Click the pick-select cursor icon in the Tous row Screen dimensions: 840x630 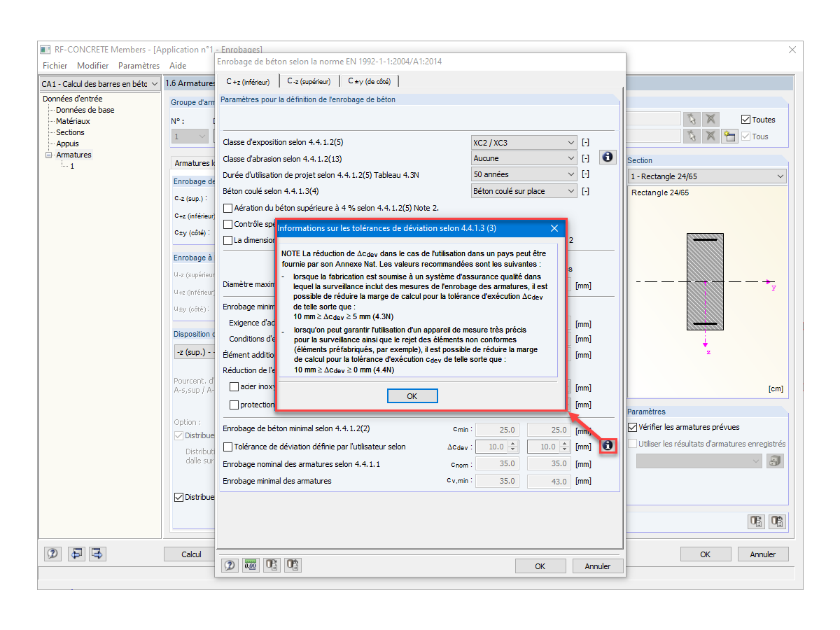coord(692,136)
